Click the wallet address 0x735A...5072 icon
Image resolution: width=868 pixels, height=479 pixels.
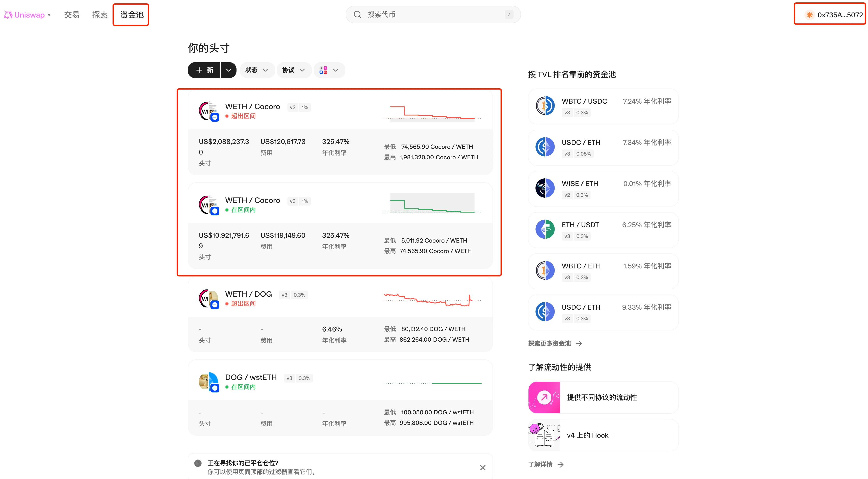[x=808, y=15]
